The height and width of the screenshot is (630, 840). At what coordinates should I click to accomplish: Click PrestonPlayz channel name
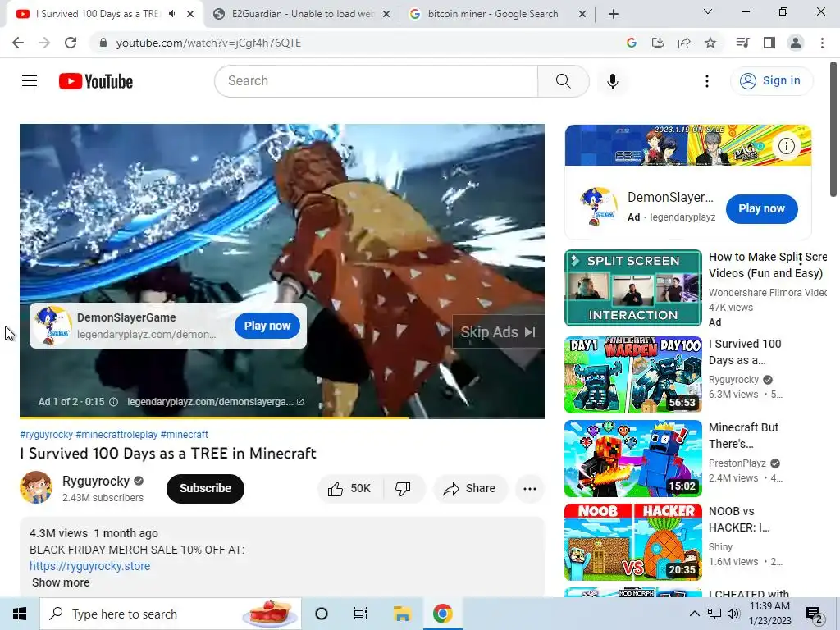[737, 463]
